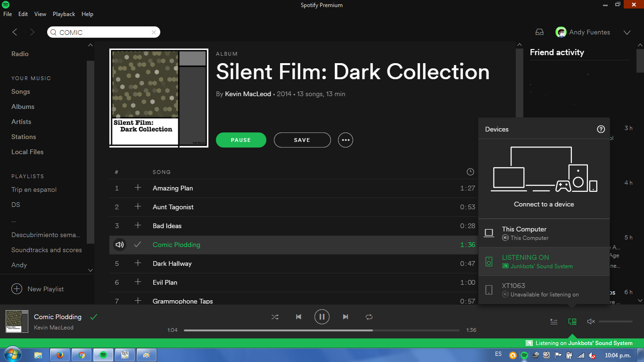Open artist link Kevin MacLeod in album header

pyautogui.click(x=248, y=94)
